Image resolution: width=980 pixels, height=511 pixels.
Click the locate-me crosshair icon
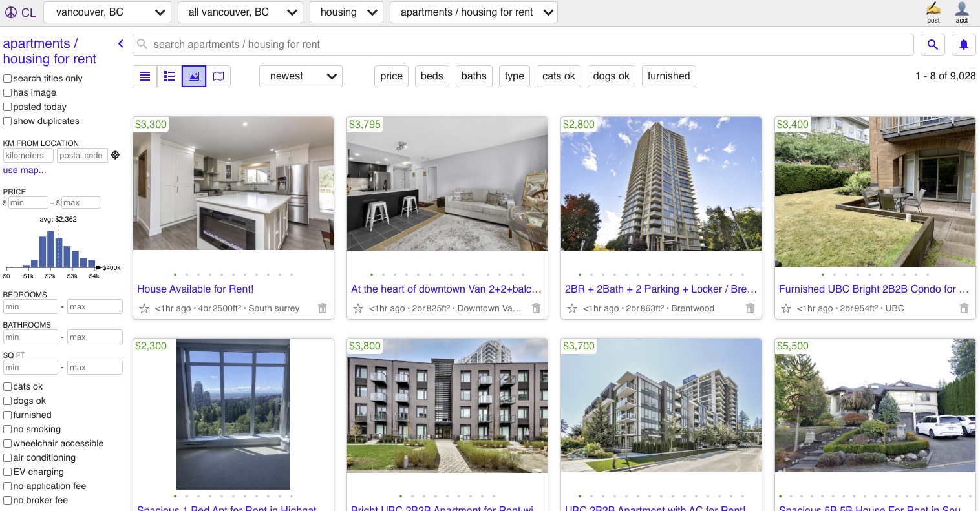click(115, 155)
